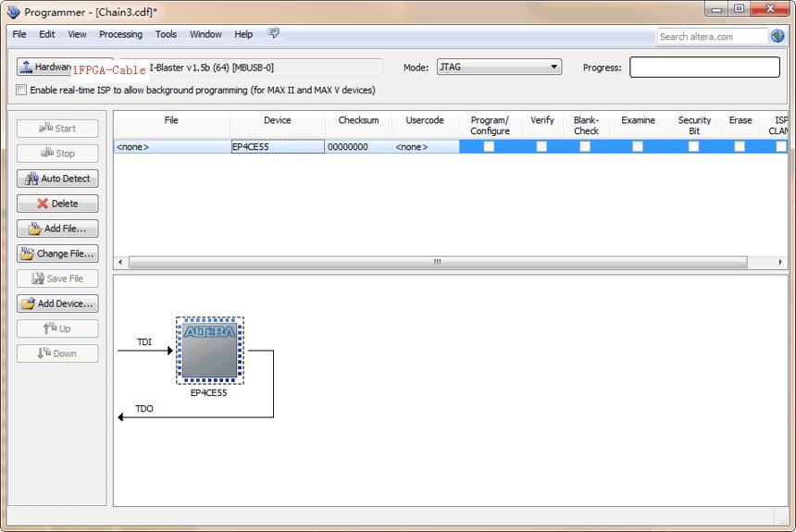The image size is (796, 532).
Task: Click Add Device button
Action: [x=57, y=303]
